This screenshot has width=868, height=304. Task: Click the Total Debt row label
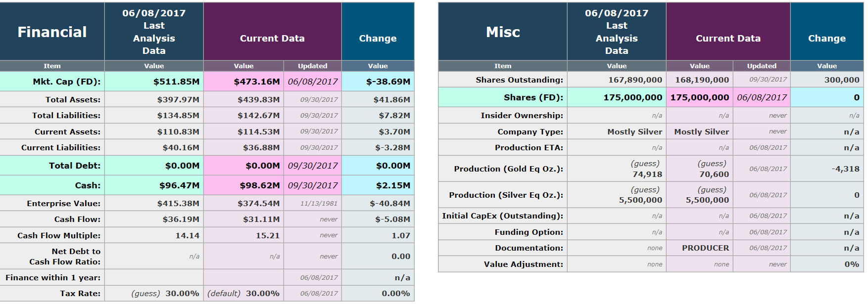pos(74,166)
